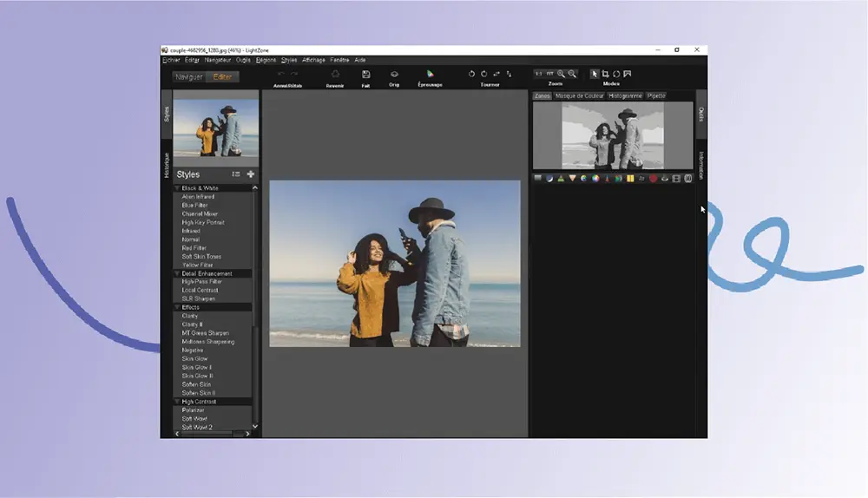Toggle 1:1 zoom view
The width and height of the screenshot is (868, 498).
539,74
